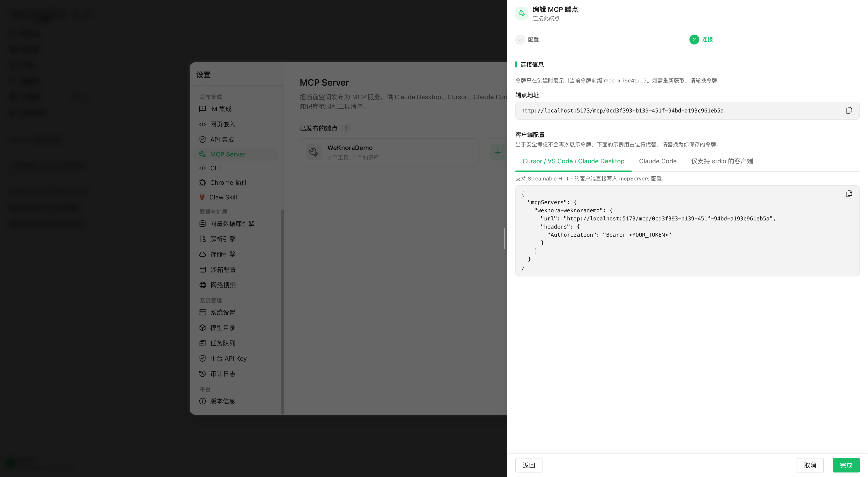Copy the endpoint address URL

point(849,110)
